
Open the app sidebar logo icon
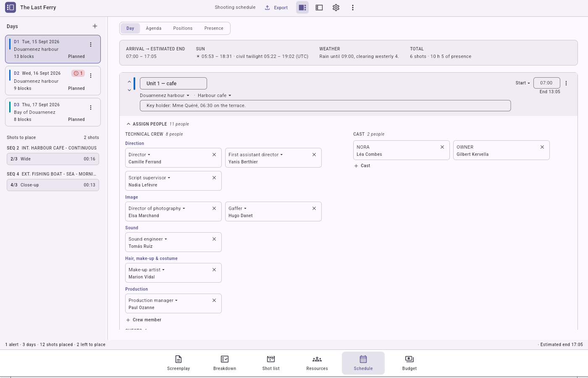point(10,7)
